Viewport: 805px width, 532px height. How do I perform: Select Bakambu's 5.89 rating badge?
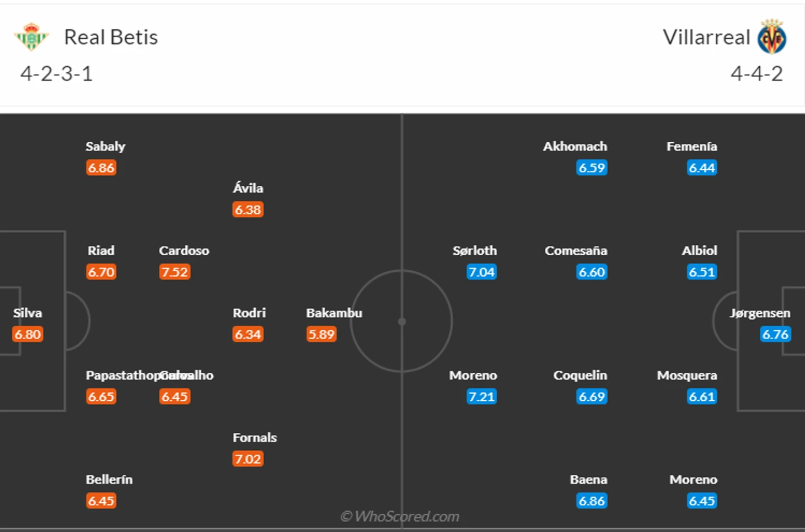[321, 334]
